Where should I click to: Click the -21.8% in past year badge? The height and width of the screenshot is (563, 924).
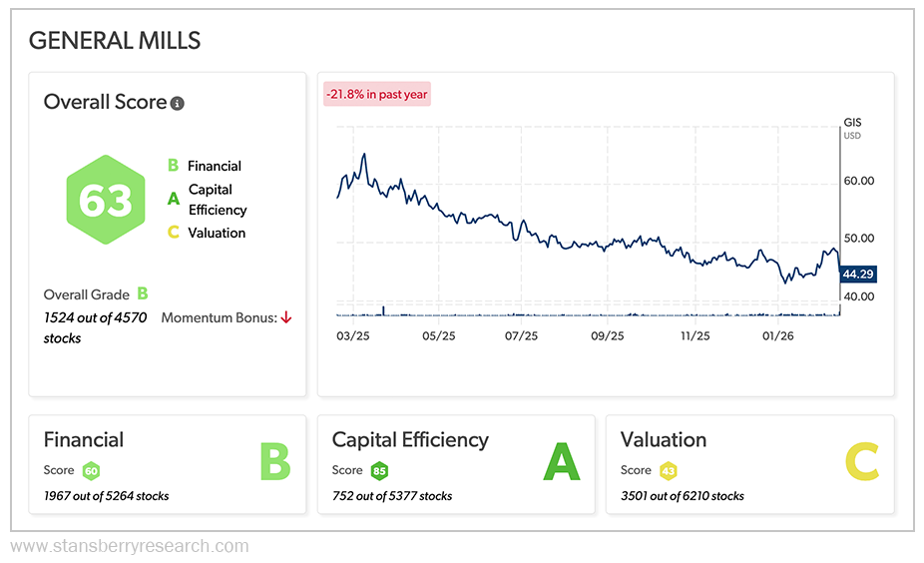click(x=376, y=94)
